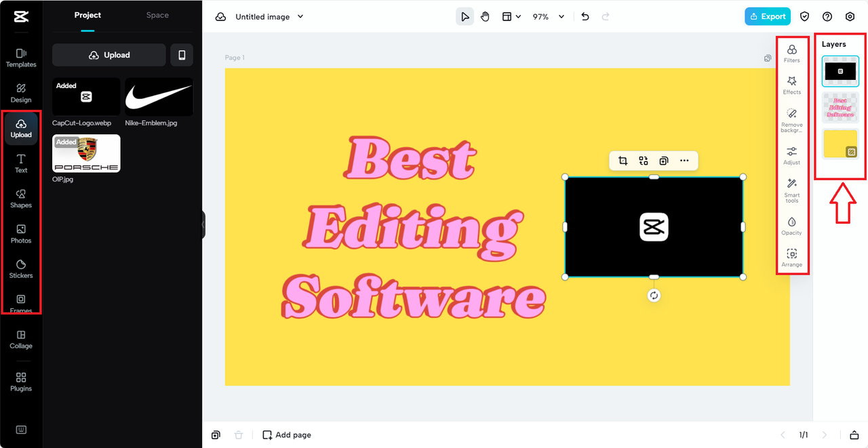The height and width of the screenshot is (448, 868).
Task: Open the Plugins panel
Action: click(21, 382)
